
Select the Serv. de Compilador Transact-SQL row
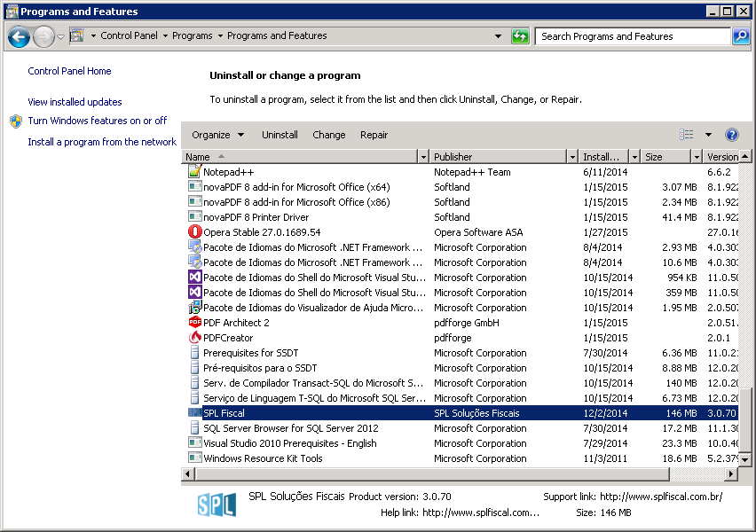462,383
